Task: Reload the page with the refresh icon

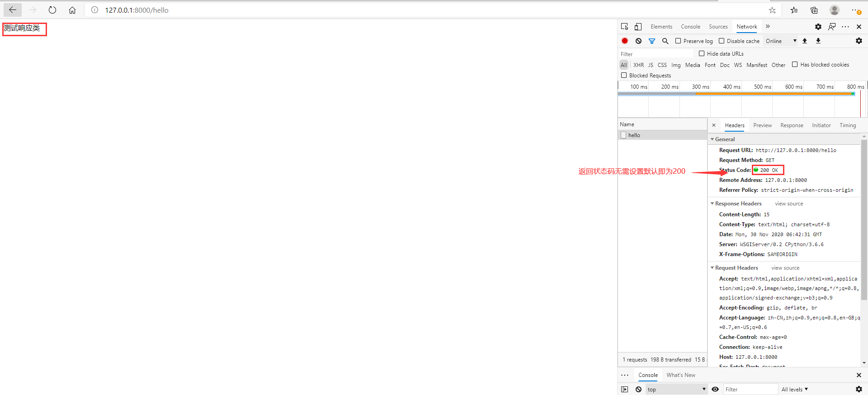Action: (x=52, y=10)
